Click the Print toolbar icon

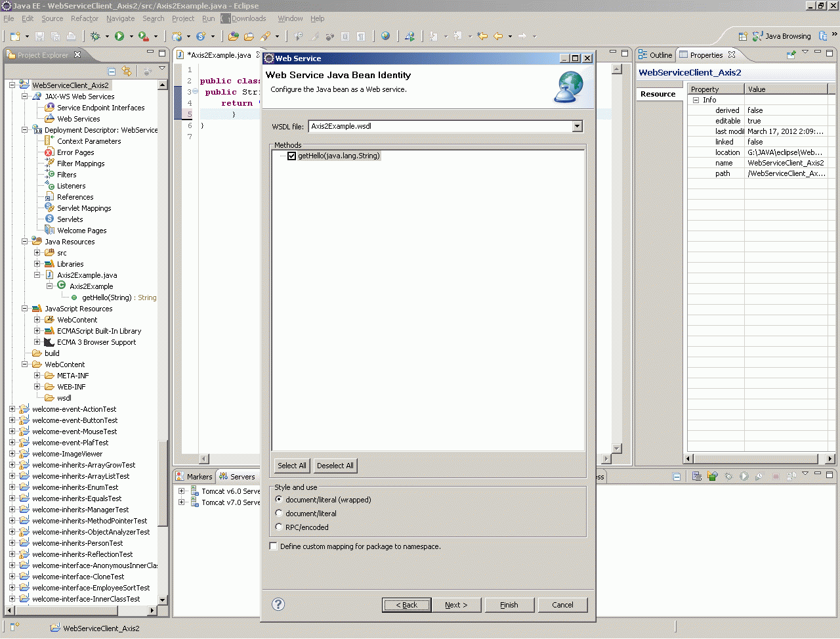point(71,36)
